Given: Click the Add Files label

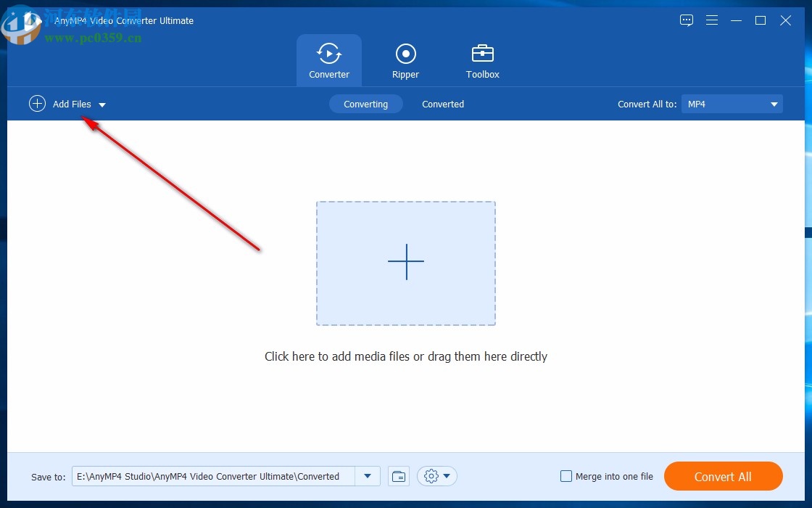Looking at the screenshot, I should [70, 104].
